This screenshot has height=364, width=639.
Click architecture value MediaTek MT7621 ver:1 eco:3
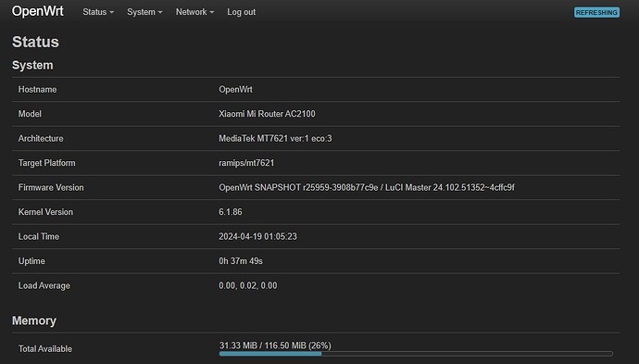click(275, 138)
